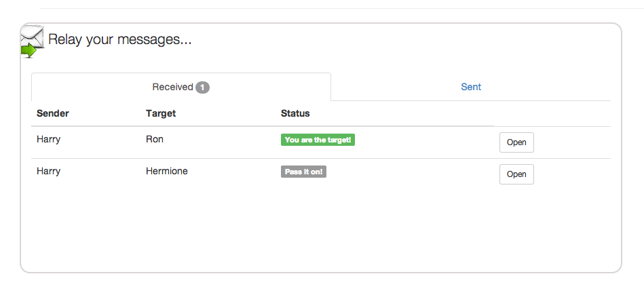Open the message targeted at Hermione

[516, 174]
